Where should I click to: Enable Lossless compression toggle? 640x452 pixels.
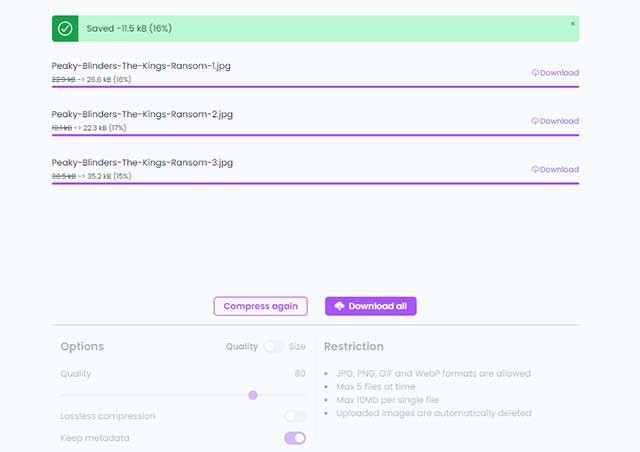point(295,416)
